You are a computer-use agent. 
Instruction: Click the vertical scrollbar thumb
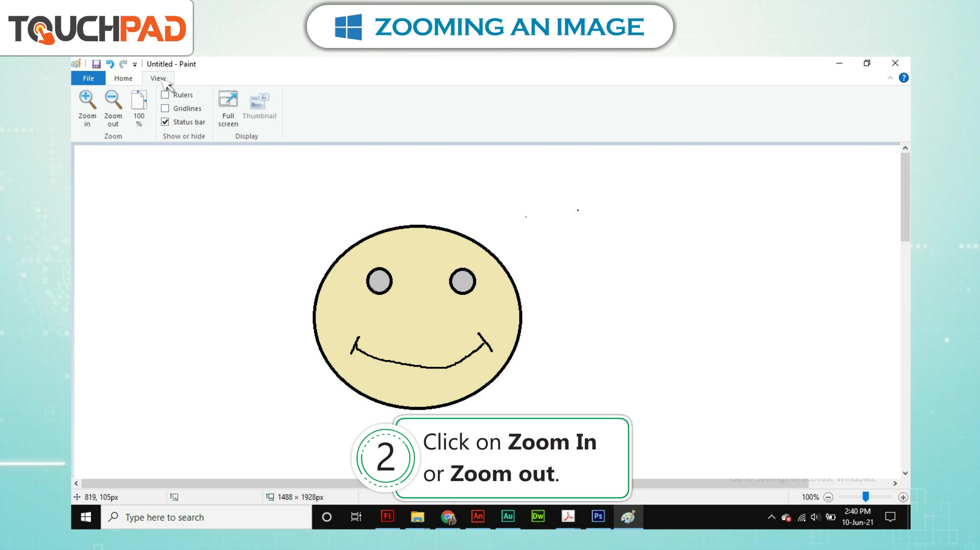(x=905, y=196)
